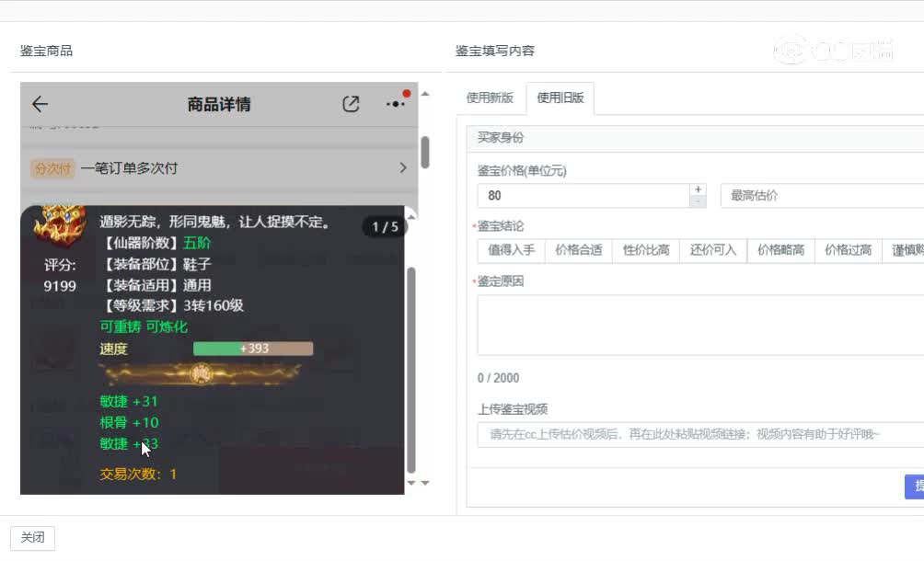Screen dimensions: 924x561
Task: Select the 性价比高 conclusion option
Action: pyautogui.click(x=646, y=250)
